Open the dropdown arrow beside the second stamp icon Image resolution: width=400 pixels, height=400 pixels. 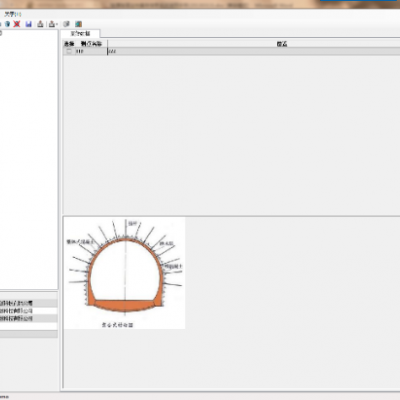57,24
